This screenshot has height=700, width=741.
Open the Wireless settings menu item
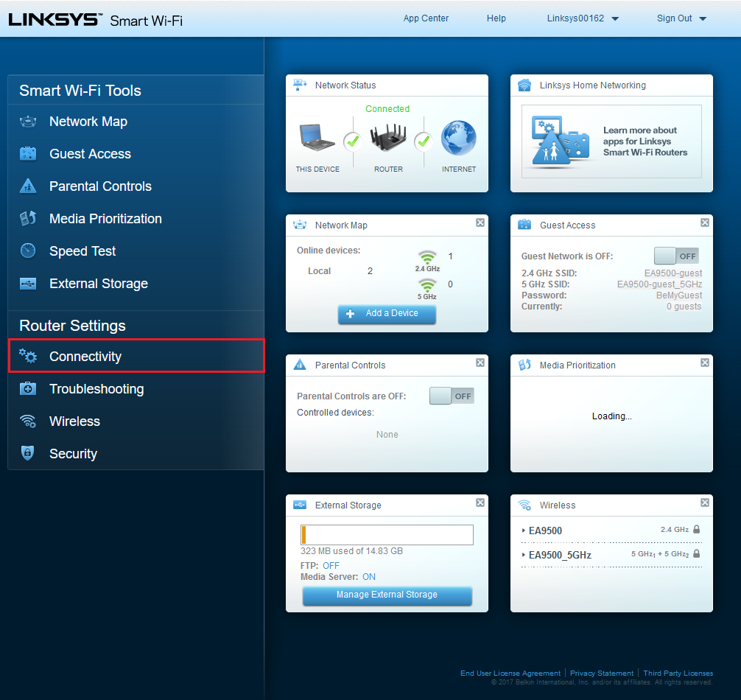point(74,421)
